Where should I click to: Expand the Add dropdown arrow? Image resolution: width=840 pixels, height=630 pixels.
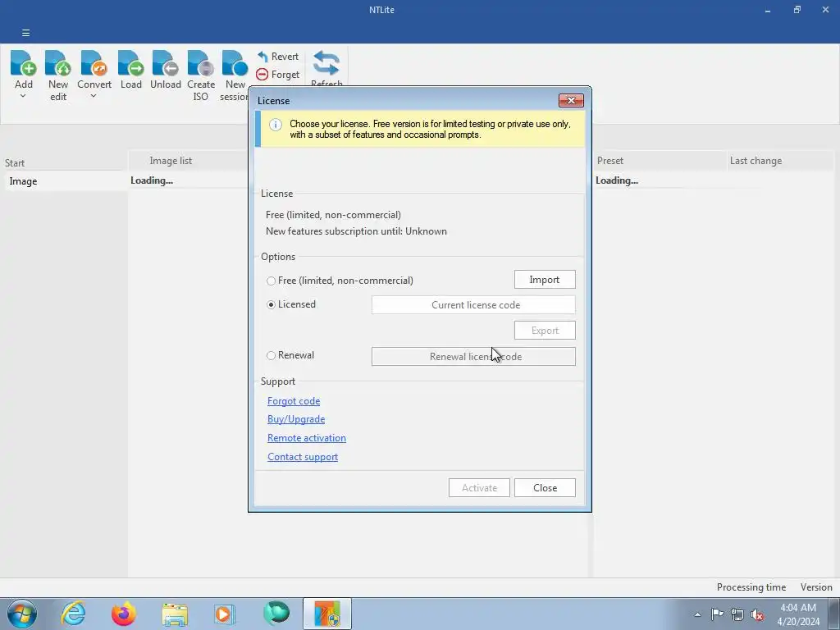[23, 97]
